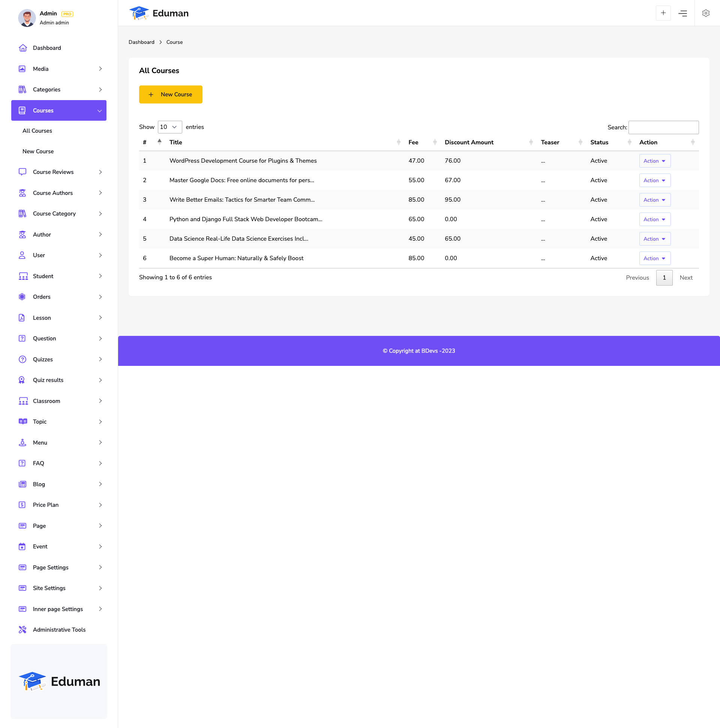Click the Dashboard home icon
720x728 pixels.
(23, 48)
